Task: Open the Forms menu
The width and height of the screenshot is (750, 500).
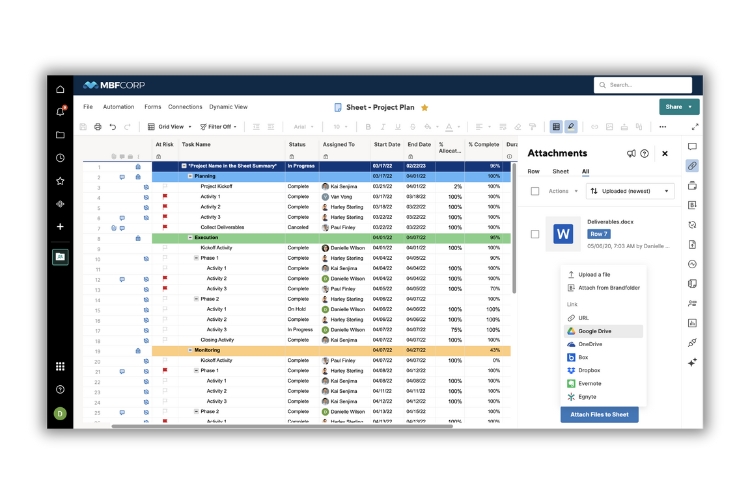Action: tap(153, 107)
